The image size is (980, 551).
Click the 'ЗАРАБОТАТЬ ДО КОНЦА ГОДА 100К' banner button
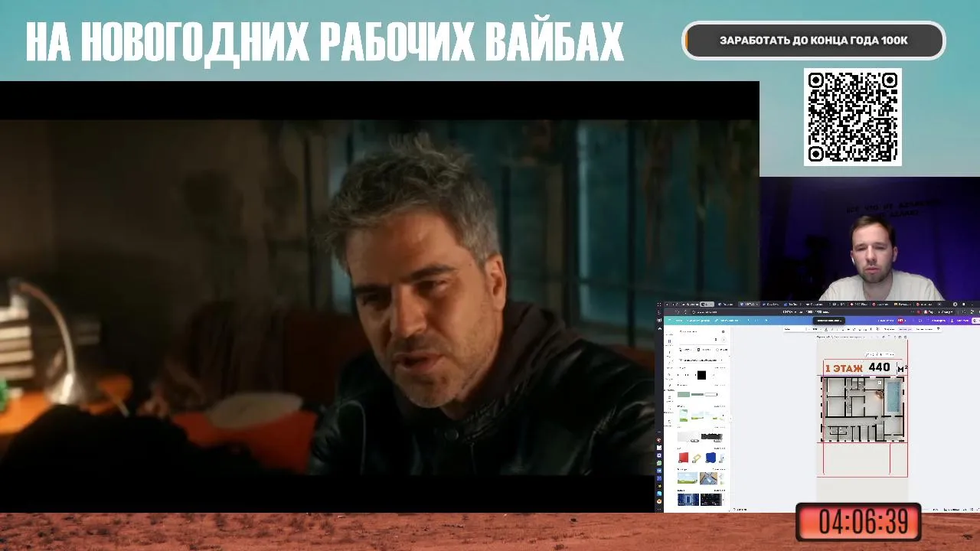tap(814, 41)
